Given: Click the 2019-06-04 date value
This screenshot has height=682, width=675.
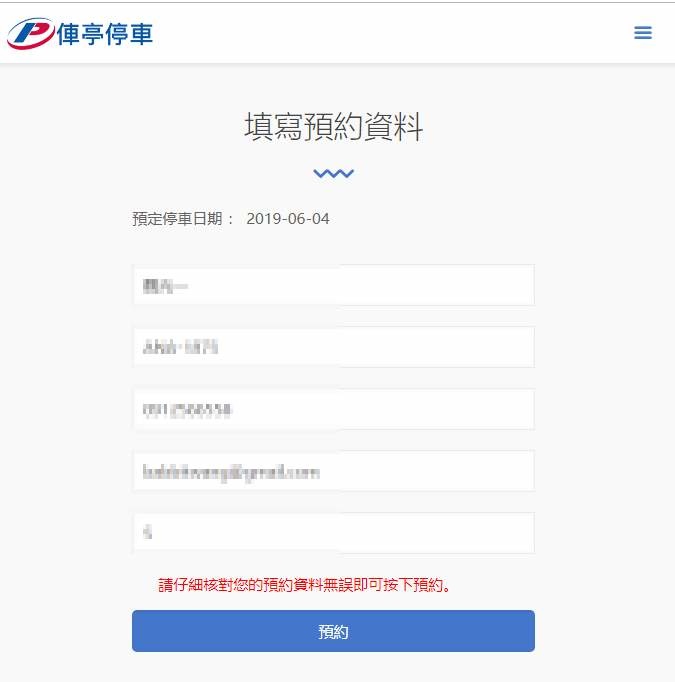Looking at the screenshot, I should point(288,219).
